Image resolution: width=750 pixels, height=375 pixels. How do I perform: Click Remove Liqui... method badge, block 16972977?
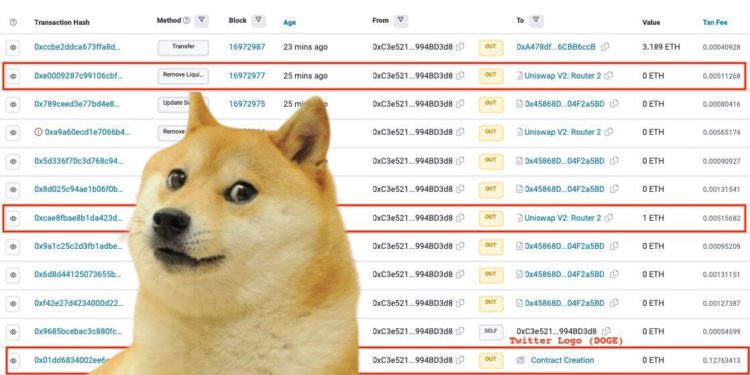coord(183,76)
